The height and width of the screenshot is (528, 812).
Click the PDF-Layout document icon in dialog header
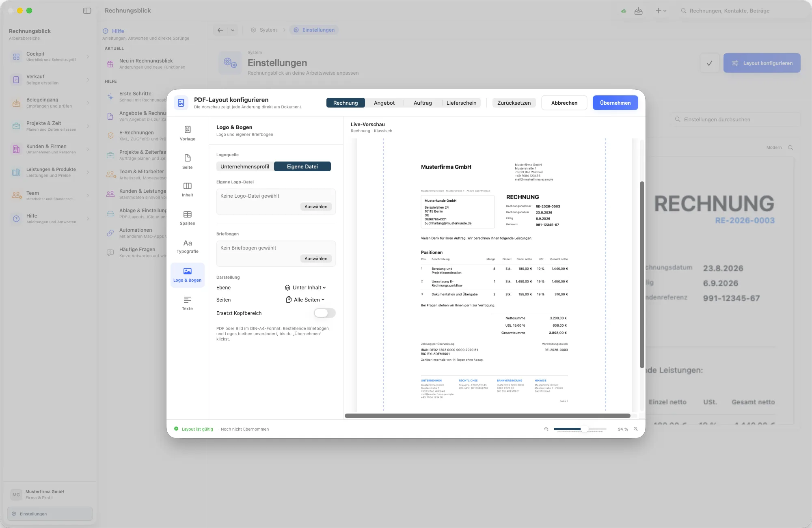(x=181, y=103)
